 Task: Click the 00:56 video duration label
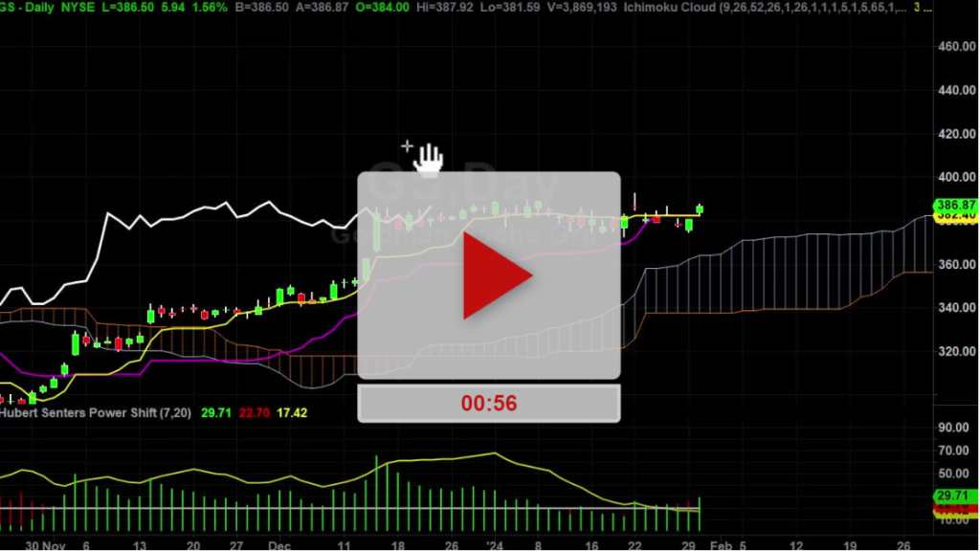[x=489, y=404]
